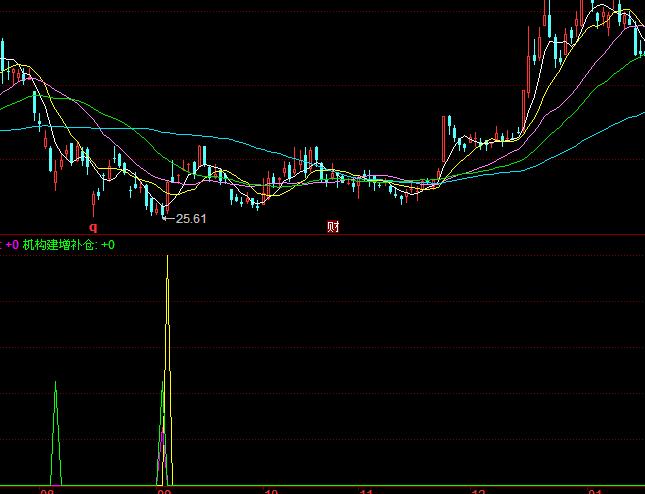Click the candlestick at the 25.61 low
The width and height of the screenshot is (645, 494).
tap(161, 208)
